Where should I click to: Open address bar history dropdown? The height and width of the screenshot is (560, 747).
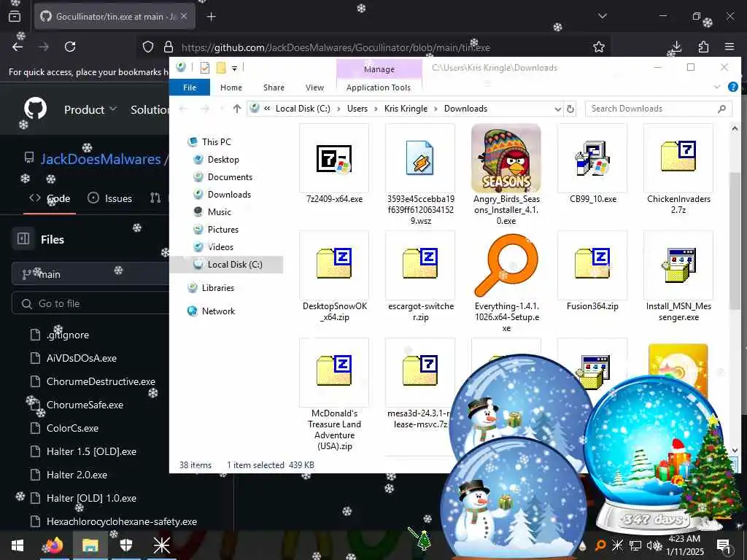pos(557,109)
